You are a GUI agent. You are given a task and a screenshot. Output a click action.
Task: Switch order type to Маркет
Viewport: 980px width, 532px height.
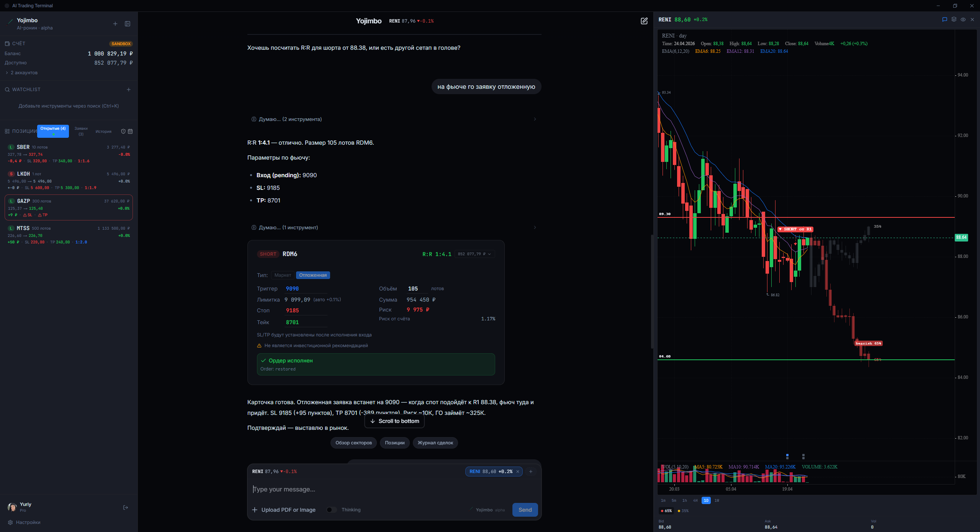click(x=282, y=275)
